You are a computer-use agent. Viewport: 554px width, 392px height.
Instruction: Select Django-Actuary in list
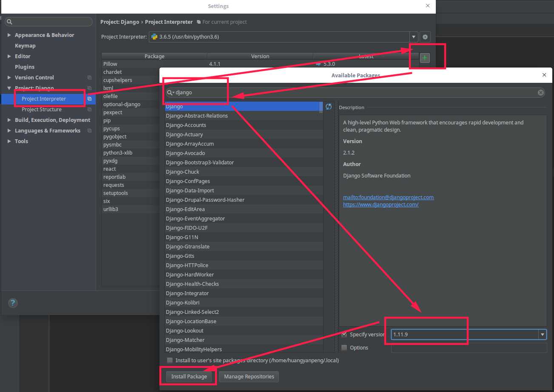[x=244, y=135]
